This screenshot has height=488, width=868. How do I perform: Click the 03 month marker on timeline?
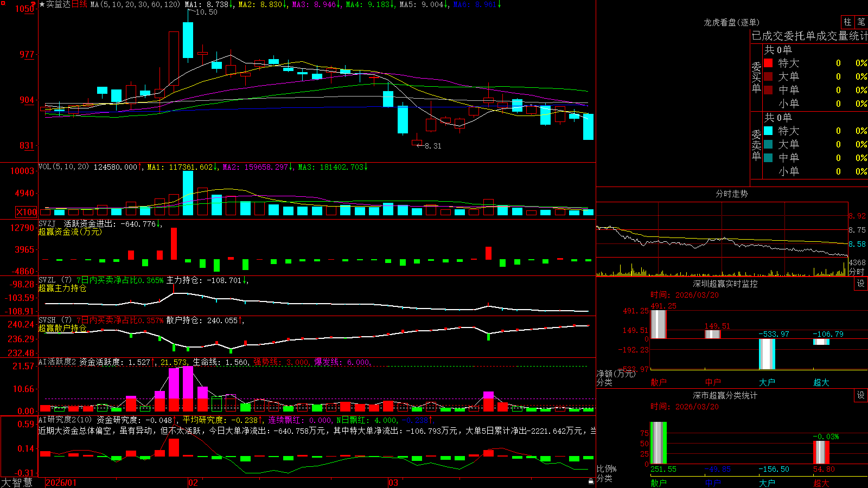pos(393,483)
